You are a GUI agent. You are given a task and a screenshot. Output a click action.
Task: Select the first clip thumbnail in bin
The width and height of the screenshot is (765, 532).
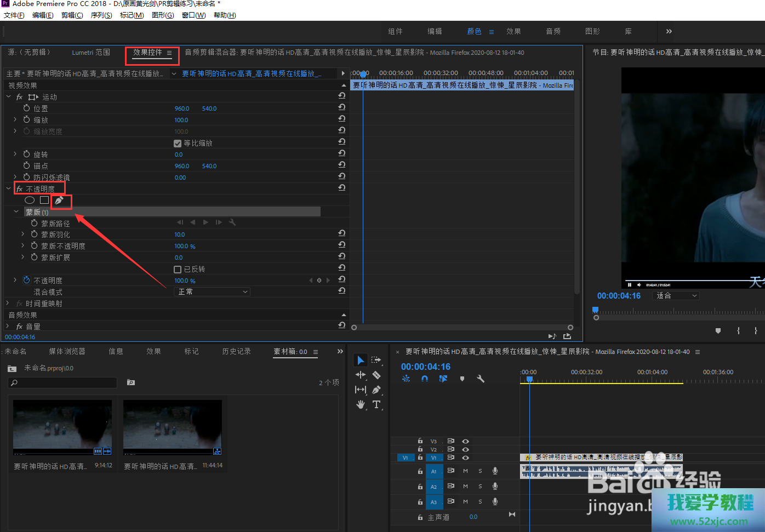62,427
